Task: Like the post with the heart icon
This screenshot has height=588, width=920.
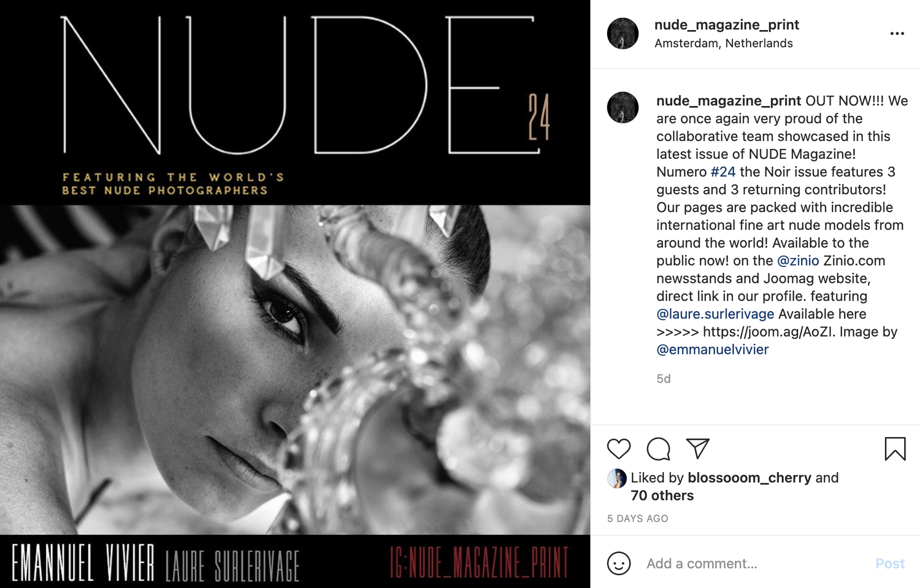Action: (x=618, y=449)
